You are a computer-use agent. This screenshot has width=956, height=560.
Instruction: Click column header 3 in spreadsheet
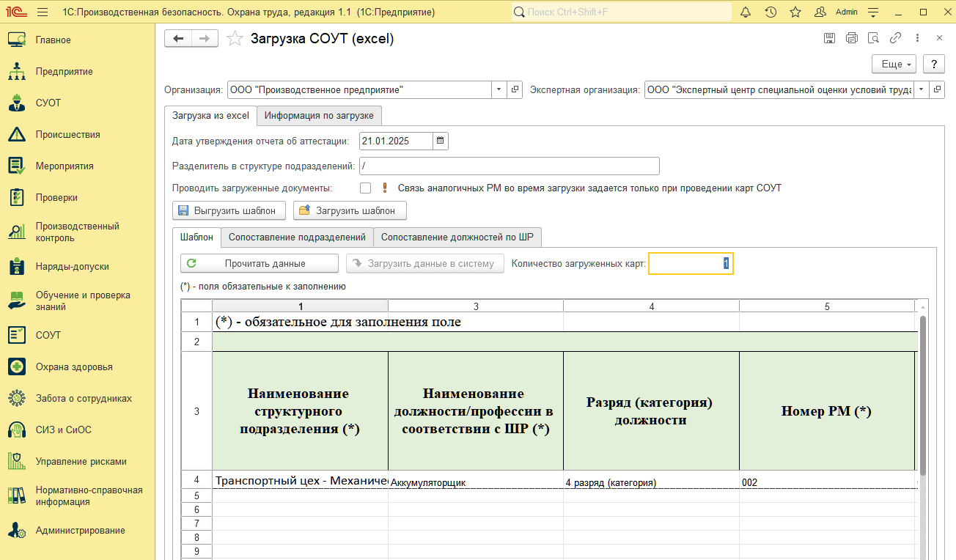tap(476, 306)
